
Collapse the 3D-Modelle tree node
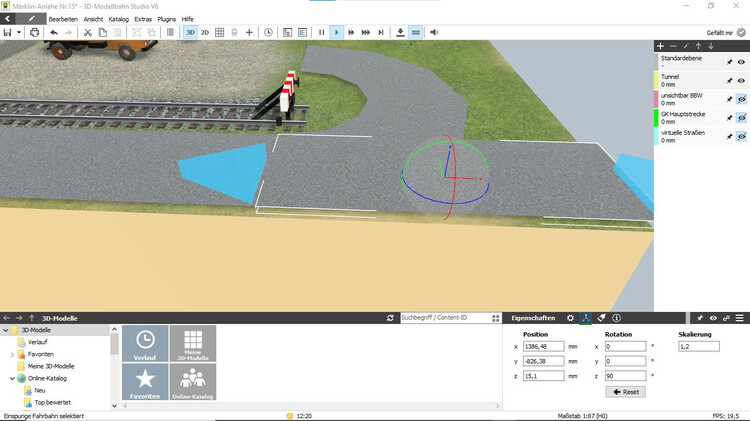pyautogui.click(x=6, y=330)
